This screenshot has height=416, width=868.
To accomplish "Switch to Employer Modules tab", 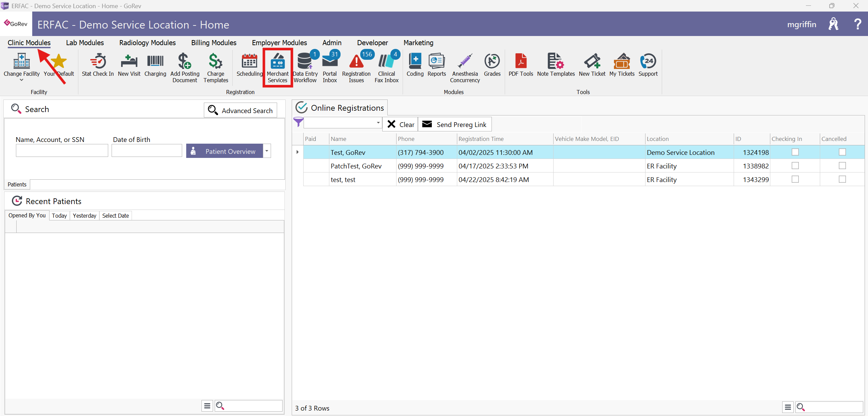I will [279, 43].
